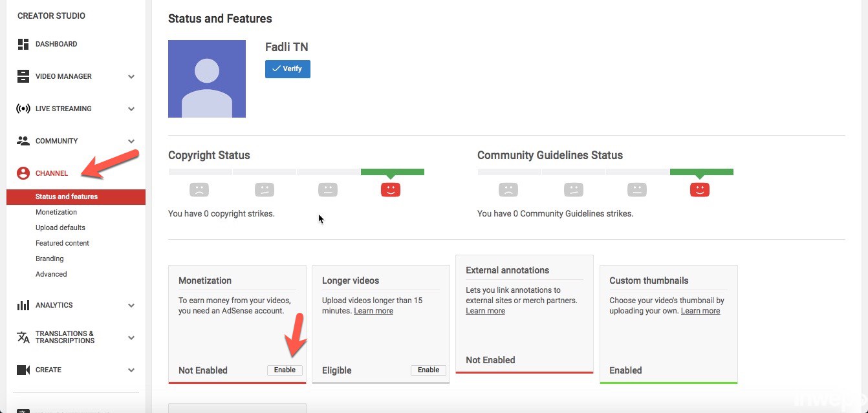Expand the Live Streaming chevron

coord(131,109)
